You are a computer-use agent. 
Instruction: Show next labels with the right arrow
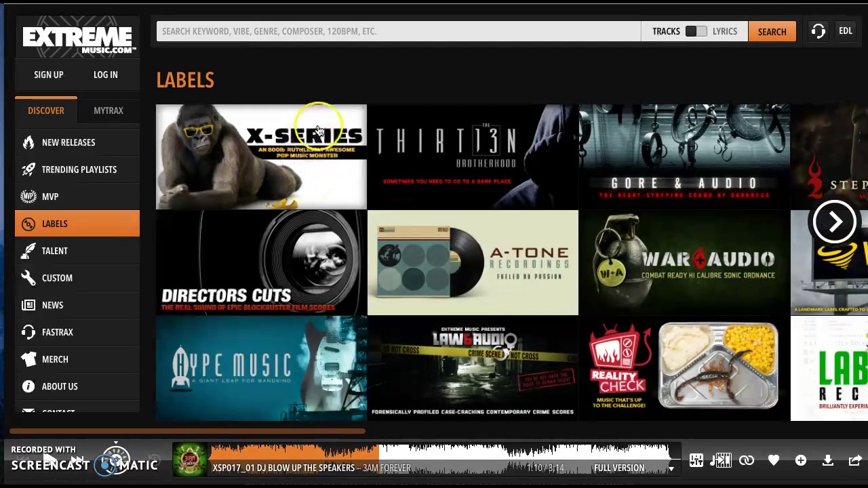click(x=835, y=221)
